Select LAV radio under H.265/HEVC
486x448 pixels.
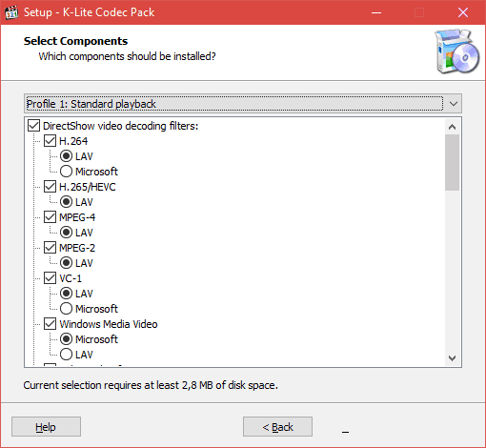pos(66,202)
